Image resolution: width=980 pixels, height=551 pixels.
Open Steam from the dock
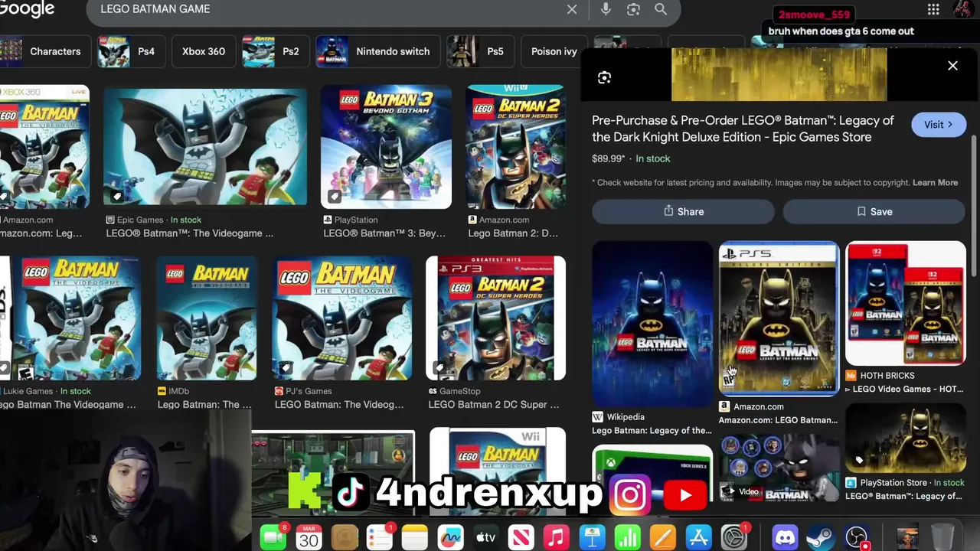[820, 537]
